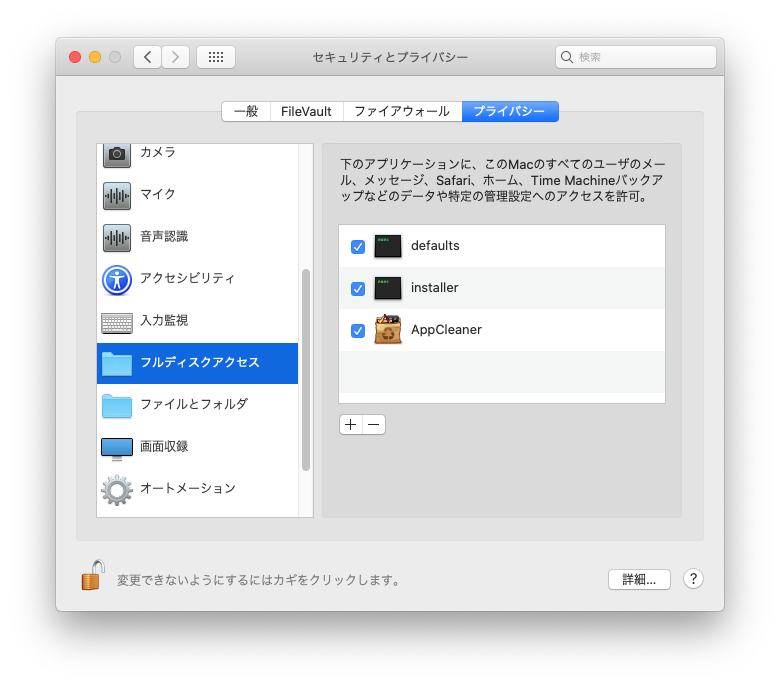Screen dimensions: 780x685
Task: Click the padlock icon to prevent changes
Action: point(93,576)
